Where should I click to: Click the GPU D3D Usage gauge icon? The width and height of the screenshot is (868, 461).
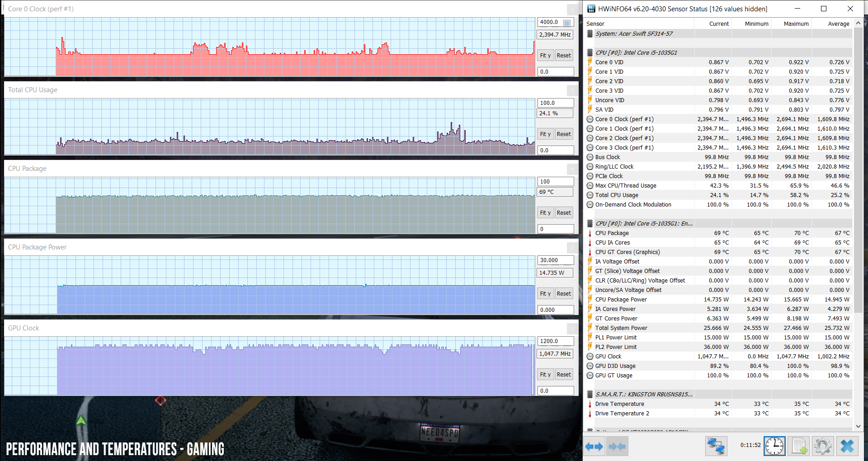click(x=590, y=366)
